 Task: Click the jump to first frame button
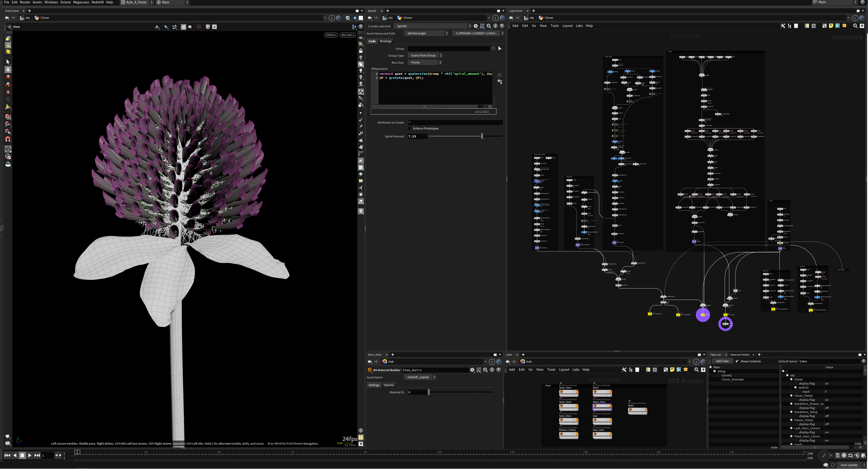7,455
